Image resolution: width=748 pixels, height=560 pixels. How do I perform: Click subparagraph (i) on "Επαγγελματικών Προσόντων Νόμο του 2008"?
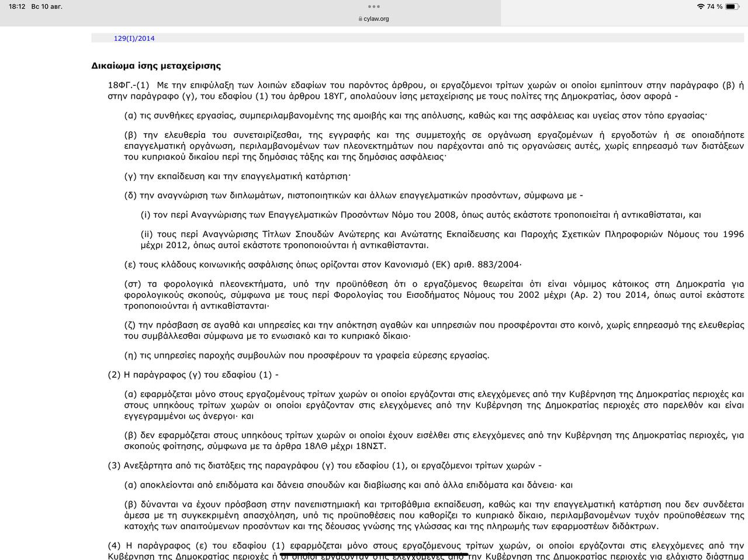click(421, 215)
